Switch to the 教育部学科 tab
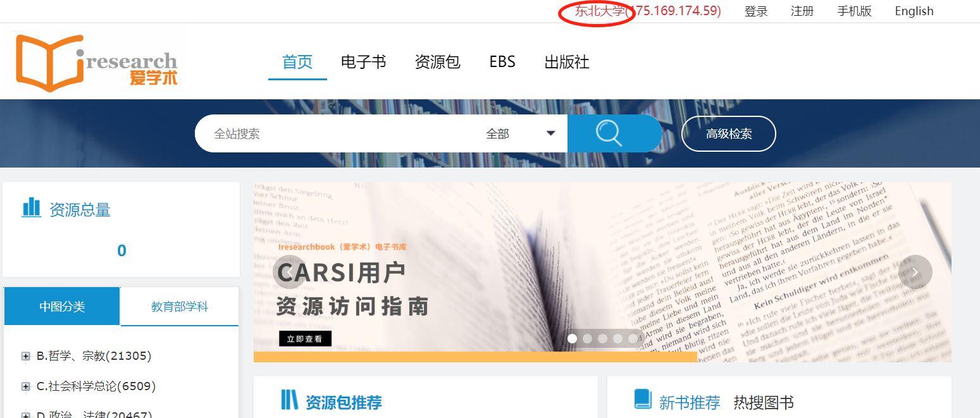980x418 pixels. coord(179,307)
